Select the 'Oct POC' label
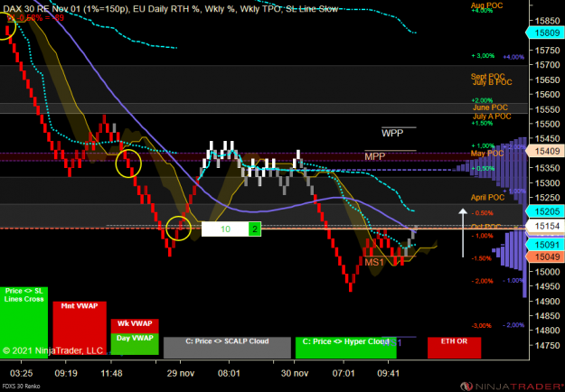 pos(486,227)
